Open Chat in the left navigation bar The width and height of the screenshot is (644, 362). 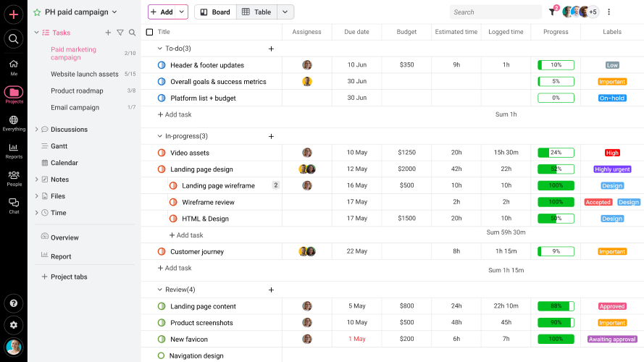click(x=13, y=206)
